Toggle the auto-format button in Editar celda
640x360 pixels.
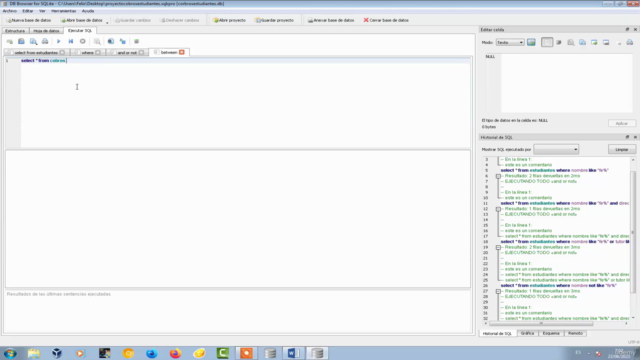pos(547,42)
